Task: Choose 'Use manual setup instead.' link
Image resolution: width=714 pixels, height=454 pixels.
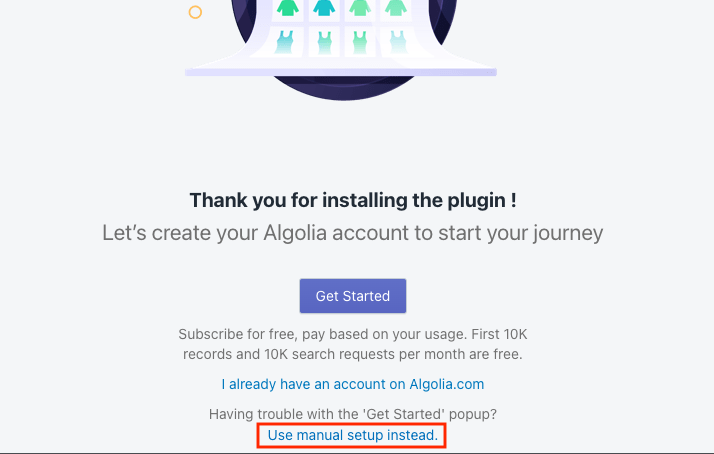Action: point(352,435)
